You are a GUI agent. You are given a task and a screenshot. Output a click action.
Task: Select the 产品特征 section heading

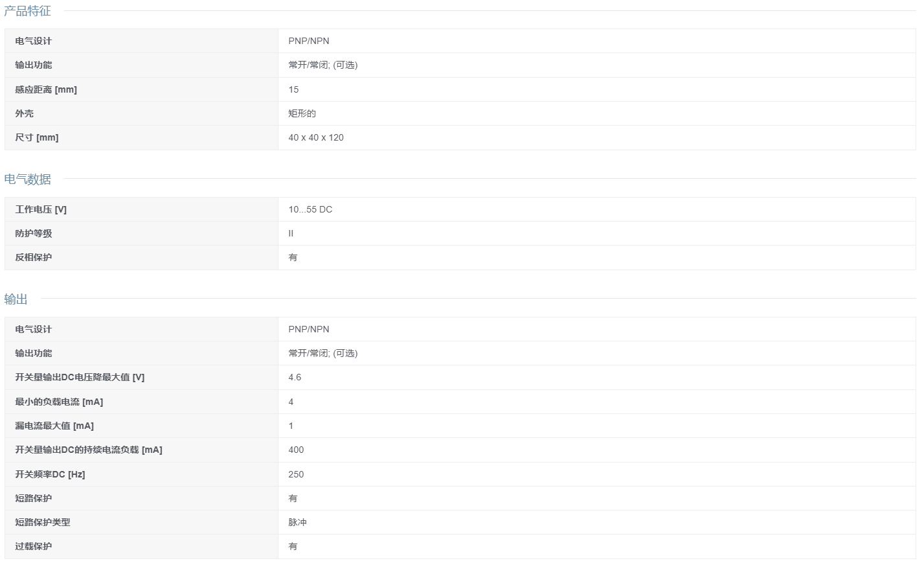27,11
